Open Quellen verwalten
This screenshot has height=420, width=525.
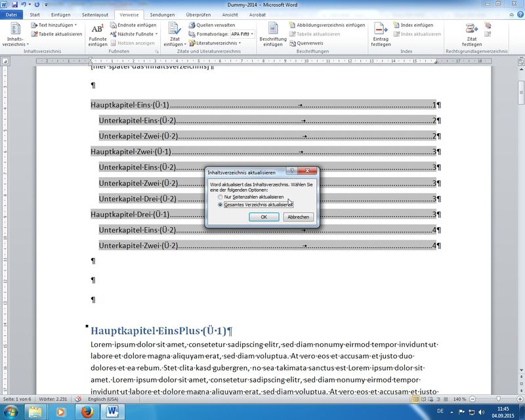211,25
